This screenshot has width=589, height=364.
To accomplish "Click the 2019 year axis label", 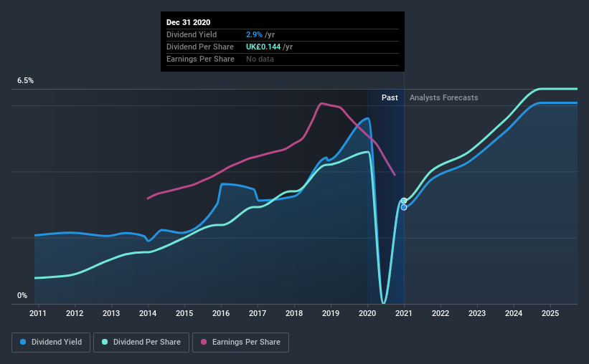I will pos(331,313).
